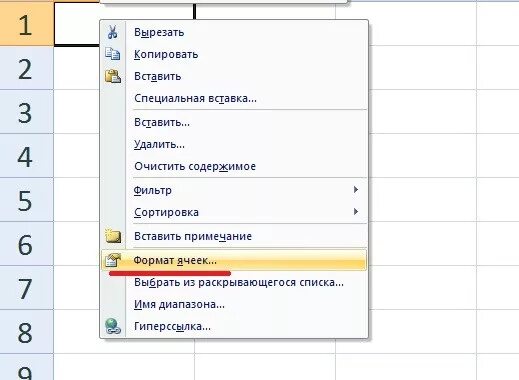The image size is (519, 380).
Task: Click the clipboard Paste icon
Action: coord(113,76)
